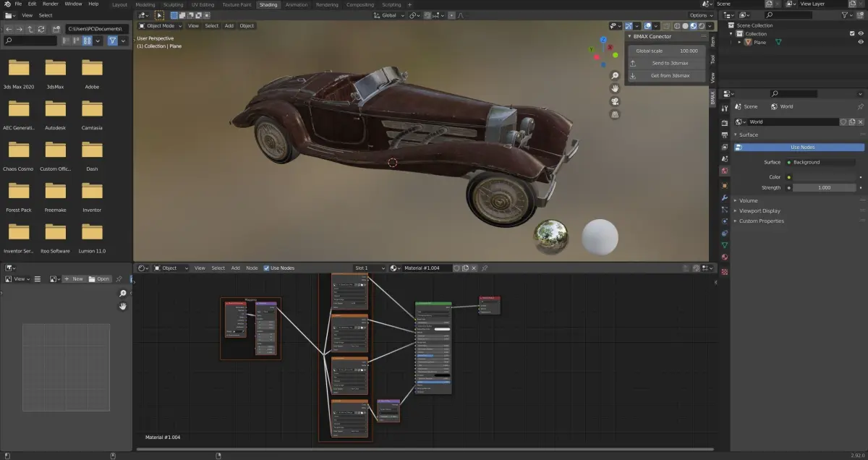The height and width of the screenshot is (460, 868).
Task: Click the Blender logo menu
Action: [7, 4]
